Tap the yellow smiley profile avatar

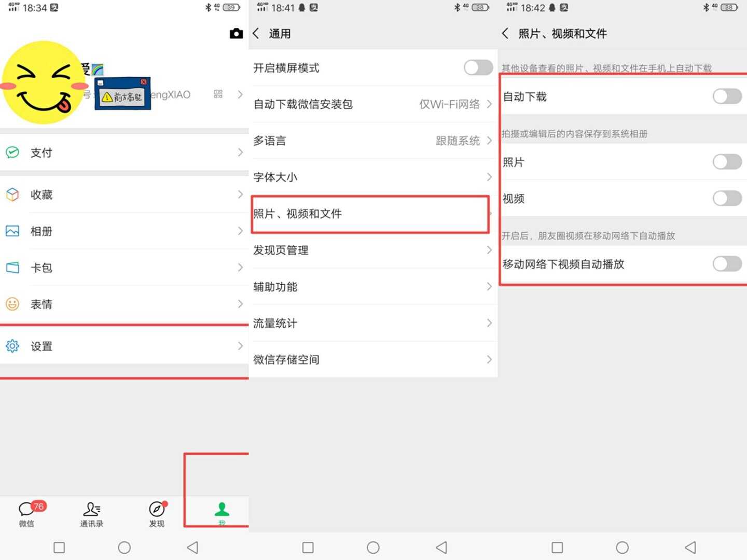click(x=45, y=83)
